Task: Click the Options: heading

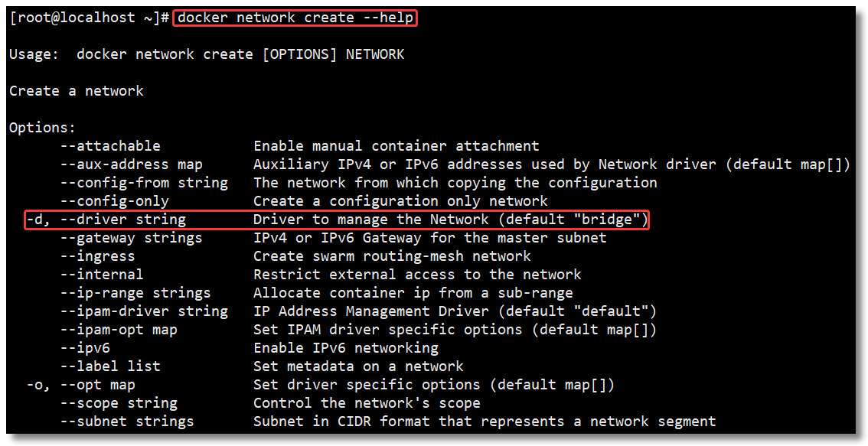Action: 42,128
